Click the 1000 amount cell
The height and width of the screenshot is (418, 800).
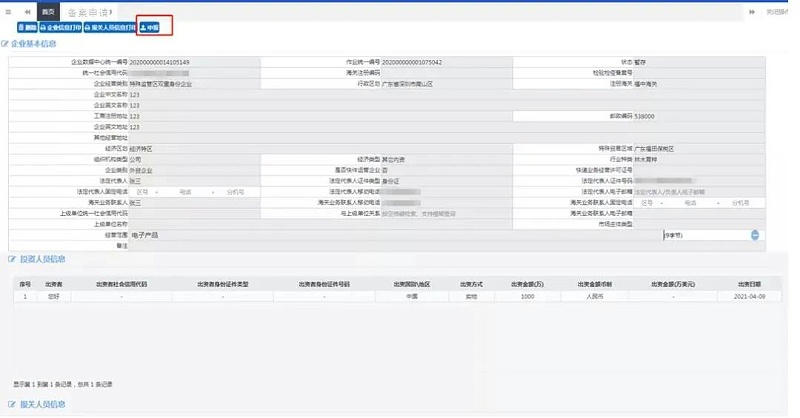coord(528,297)
